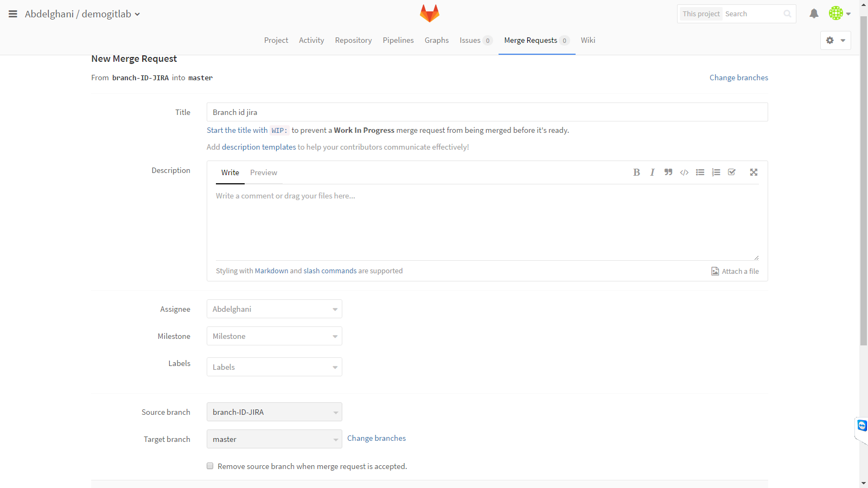Enable removing source branch after merge
Image resolution: width=868 pixels, height=488 pixels.
(209, 466)
